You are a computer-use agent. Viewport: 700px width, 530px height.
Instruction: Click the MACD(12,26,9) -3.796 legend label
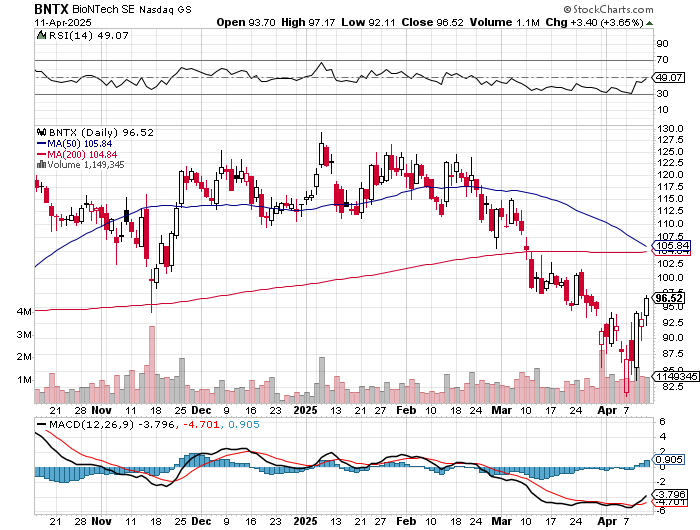[x=112, y=425]
